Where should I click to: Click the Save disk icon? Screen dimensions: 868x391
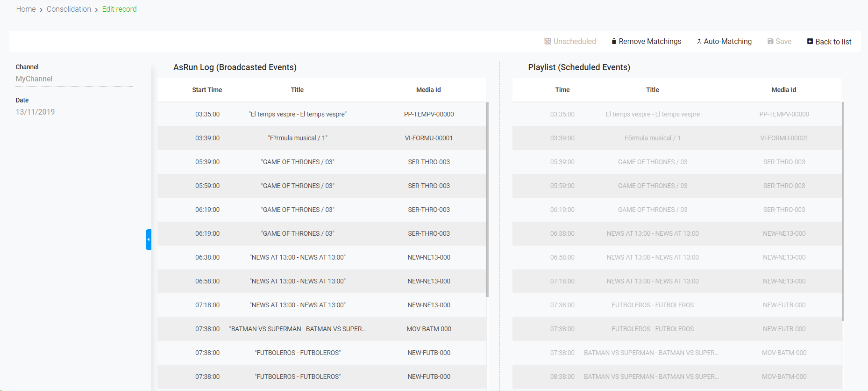[770, 42]
